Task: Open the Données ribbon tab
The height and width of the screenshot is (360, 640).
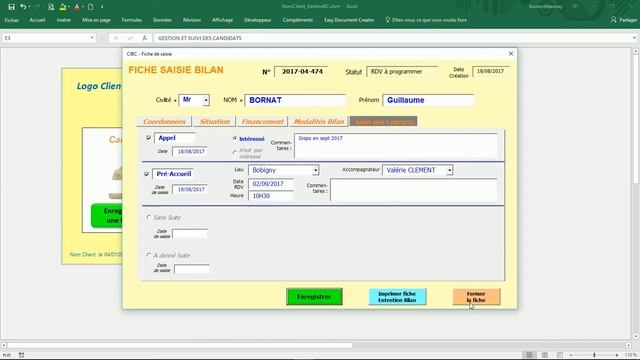Action: (x=162, y=20)
